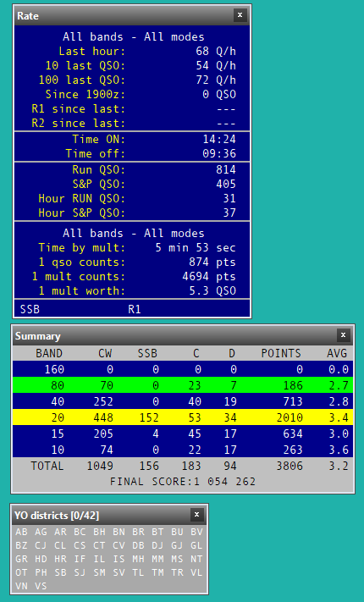Click the Run QSO count 814

[226, 169]
